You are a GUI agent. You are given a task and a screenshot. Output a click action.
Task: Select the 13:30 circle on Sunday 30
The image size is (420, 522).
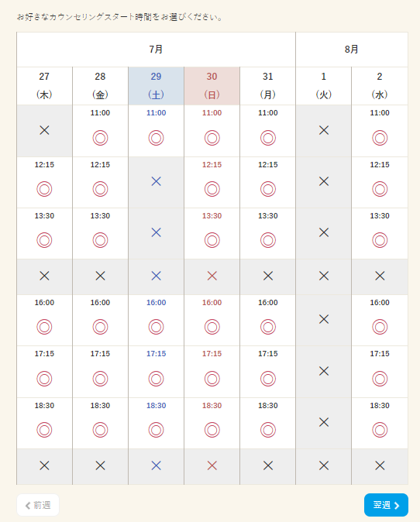tap(212, 240)
